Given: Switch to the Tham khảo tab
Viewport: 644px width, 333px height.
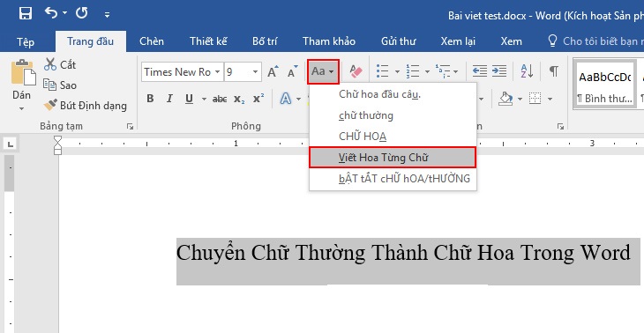Looking at the screenshot, I should (329, 41).
